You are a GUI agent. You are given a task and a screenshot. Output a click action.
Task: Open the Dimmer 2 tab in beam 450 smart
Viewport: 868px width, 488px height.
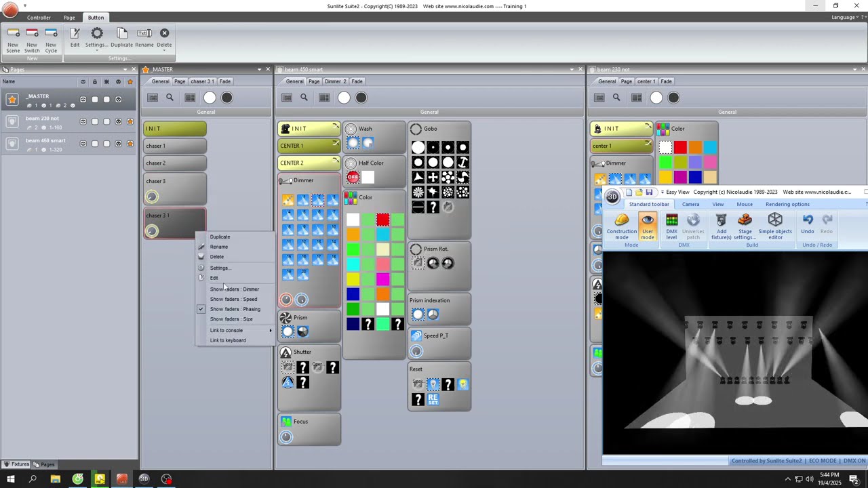335,81
